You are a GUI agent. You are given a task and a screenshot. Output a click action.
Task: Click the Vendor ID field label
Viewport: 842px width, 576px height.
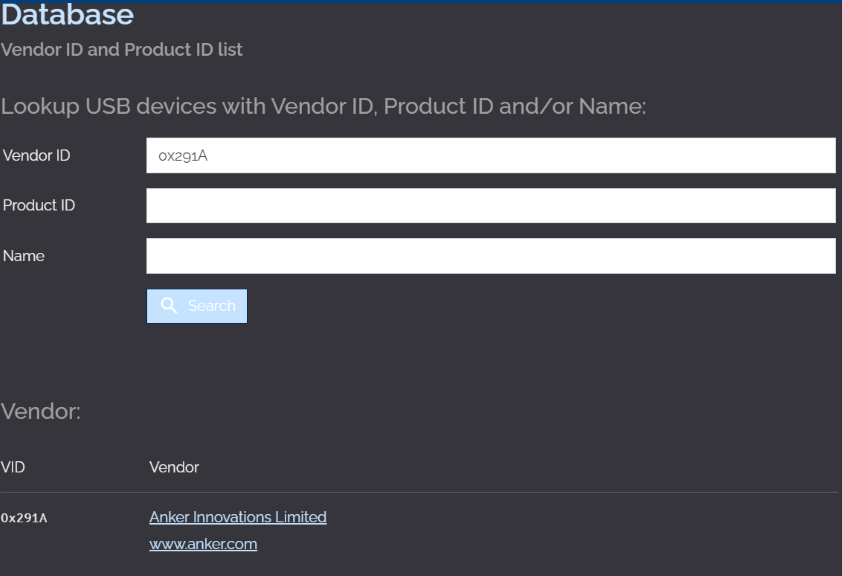[36, 155]
